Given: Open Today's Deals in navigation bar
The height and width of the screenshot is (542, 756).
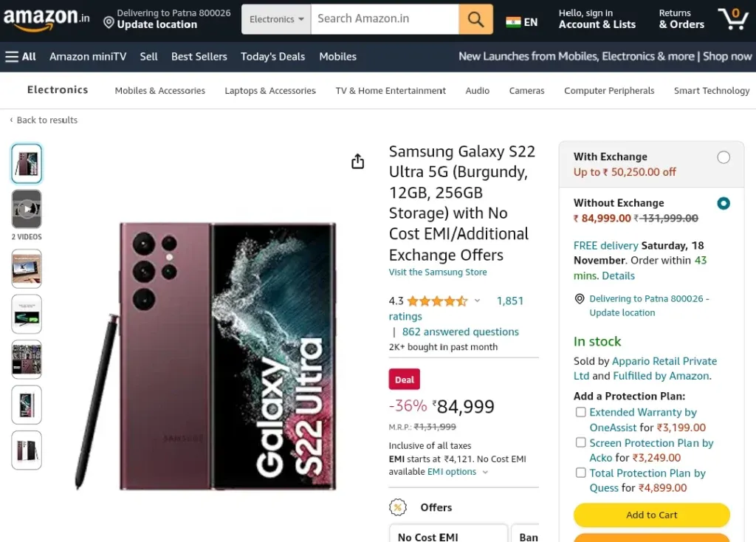Looking at the screenshot, I should tap(273, 57).
